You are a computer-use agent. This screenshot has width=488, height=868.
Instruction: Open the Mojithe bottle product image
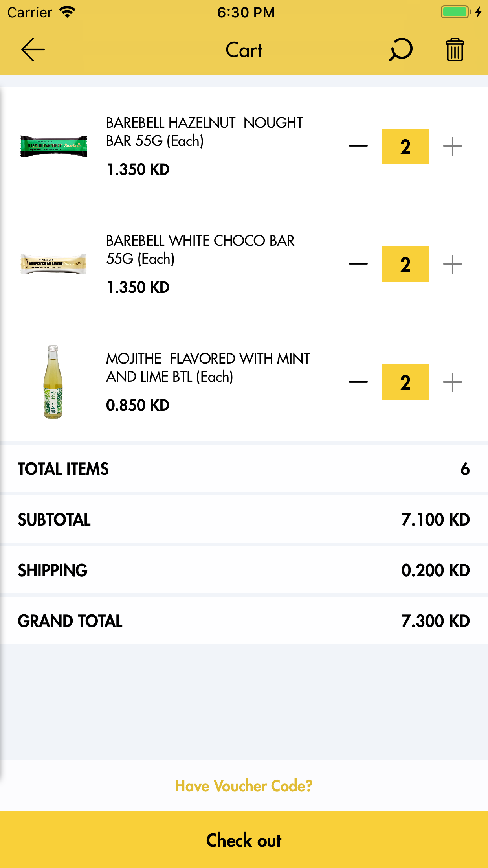click(x=53, y=382)
